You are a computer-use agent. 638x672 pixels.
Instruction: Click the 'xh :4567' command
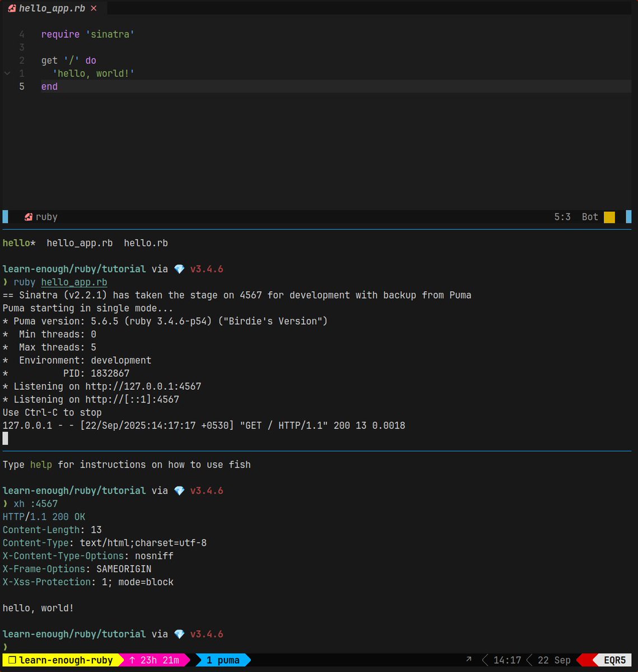tap(35, 504)
